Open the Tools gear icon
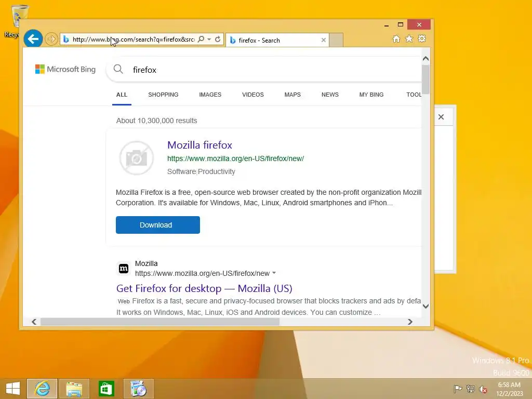Screen dimensions: 532x399 (422, 38)
